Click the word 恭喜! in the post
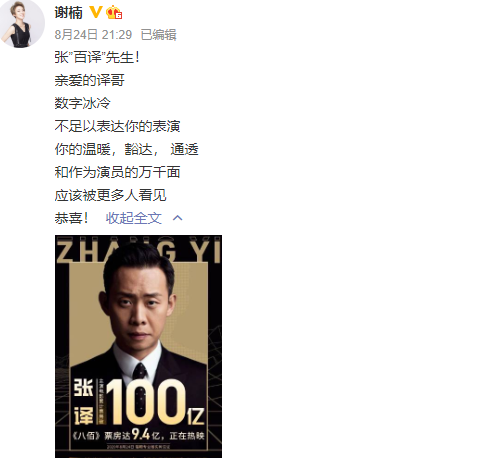This screenshot has width=492, height=466. coord(71,218)
